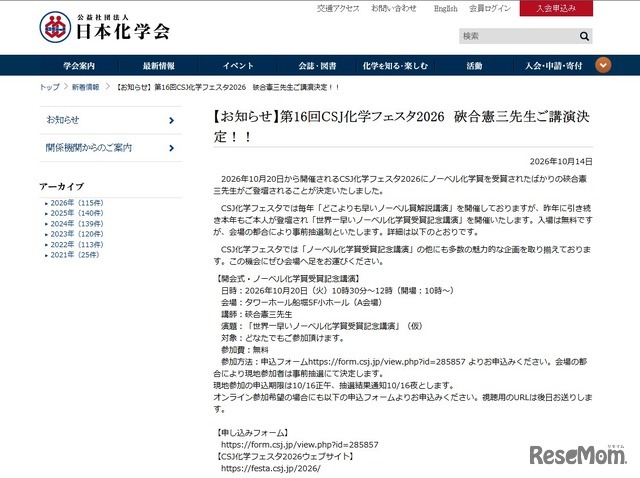Open the URL under 【申し込みフォーム】

point(300,445)
